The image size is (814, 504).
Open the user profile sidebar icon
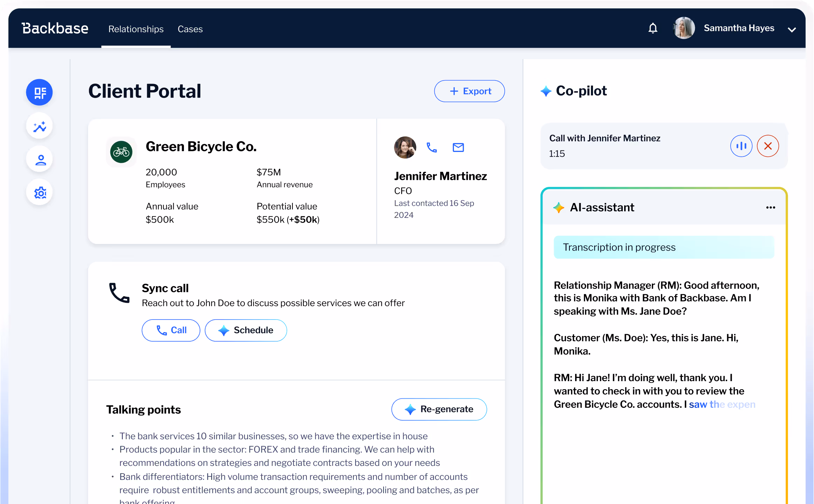(x=40, y=160)
